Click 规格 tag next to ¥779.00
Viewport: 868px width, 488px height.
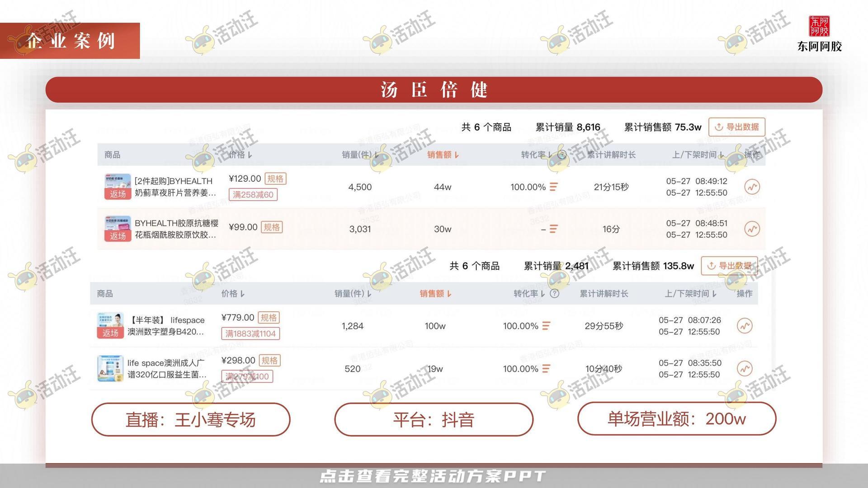(x=269, y=318)
